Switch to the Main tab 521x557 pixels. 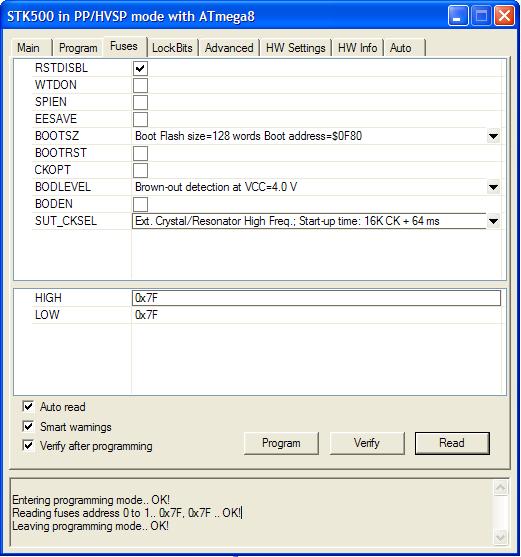click(x=29, y=48)
